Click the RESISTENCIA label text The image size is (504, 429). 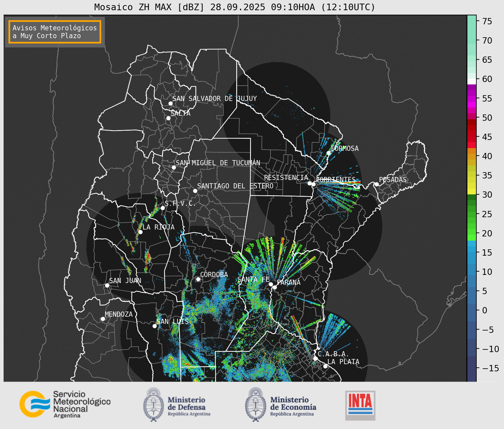[x=286, y=178]
